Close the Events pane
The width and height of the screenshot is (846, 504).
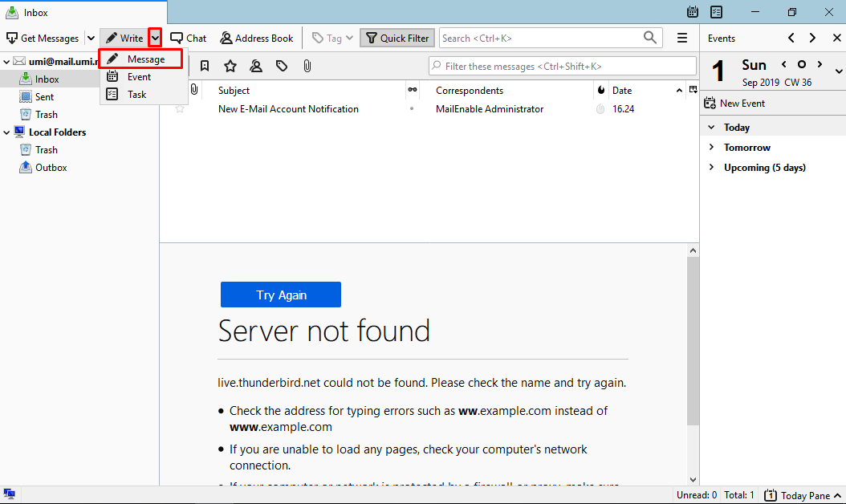tap(837, 38)
